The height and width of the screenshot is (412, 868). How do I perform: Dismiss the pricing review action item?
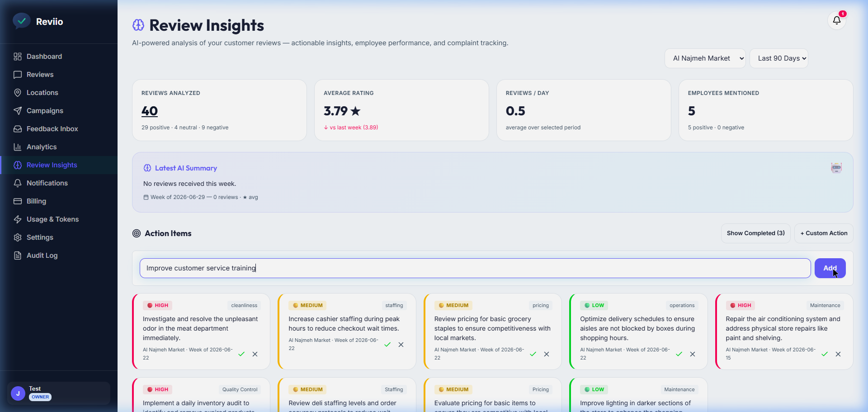tap(547, 354)
